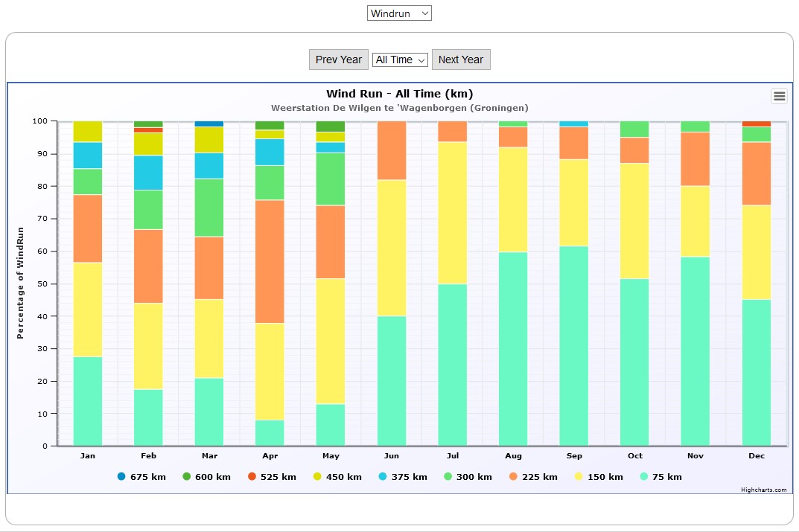Click the 450 km legend marker dot

click(x=319, y=477)
